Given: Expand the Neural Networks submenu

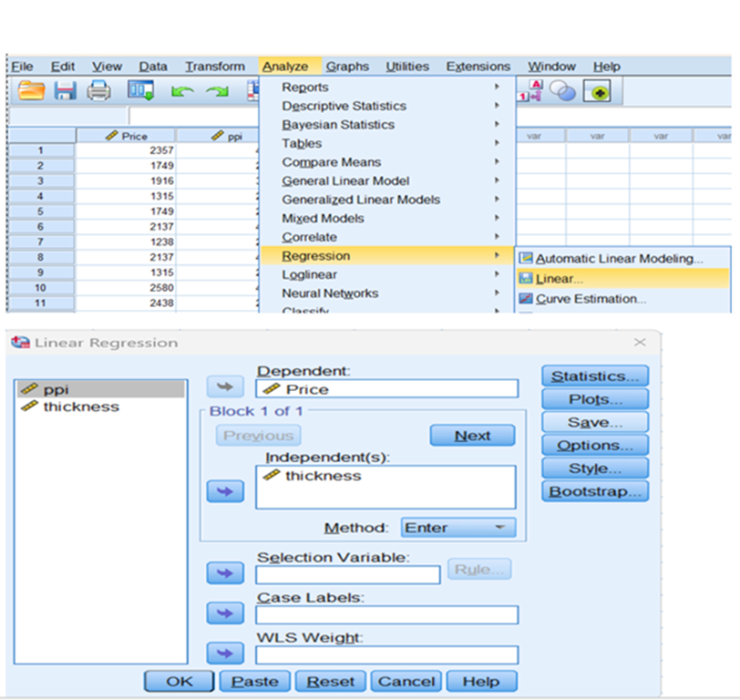Looking at the screenshot, I should click(387, 293).
